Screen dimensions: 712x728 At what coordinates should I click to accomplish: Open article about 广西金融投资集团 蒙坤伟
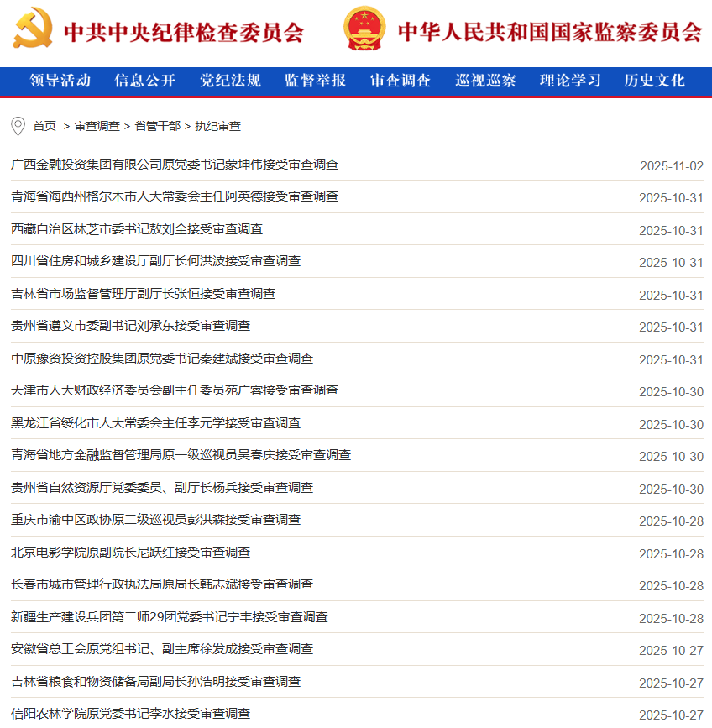[175, 165]
